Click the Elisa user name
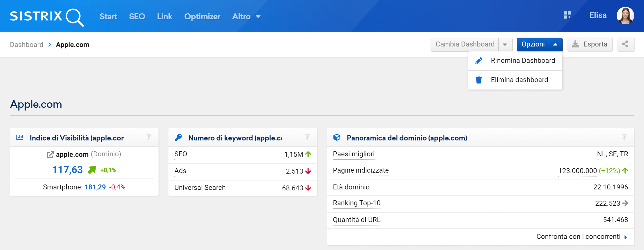The image size is (644, 250). click(x=598, y=15)
